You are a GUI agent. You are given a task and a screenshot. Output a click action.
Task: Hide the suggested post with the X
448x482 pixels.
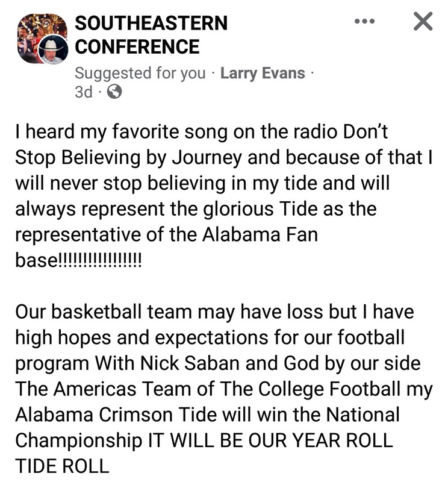(423, 21)
